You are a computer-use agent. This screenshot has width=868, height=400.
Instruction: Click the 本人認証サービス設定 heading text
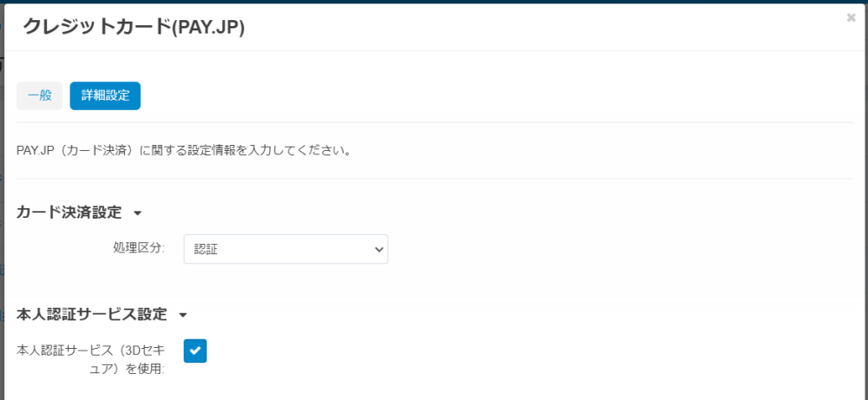[x=92, y=314]
